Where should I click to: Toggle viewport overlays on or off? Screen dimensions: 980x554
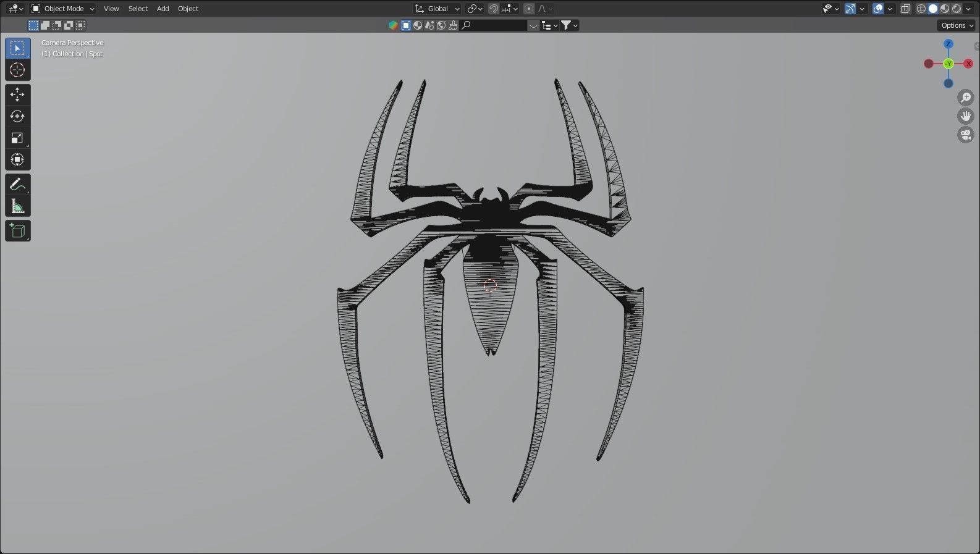pos(878,9)
